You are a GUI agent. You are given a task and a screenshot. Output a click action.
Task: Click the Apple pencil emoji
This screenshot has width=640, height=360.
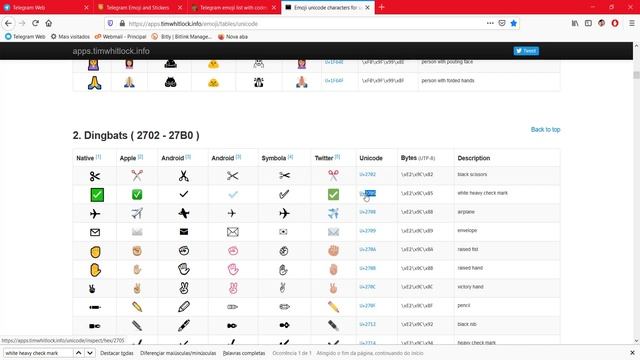[x=137, y=307]
